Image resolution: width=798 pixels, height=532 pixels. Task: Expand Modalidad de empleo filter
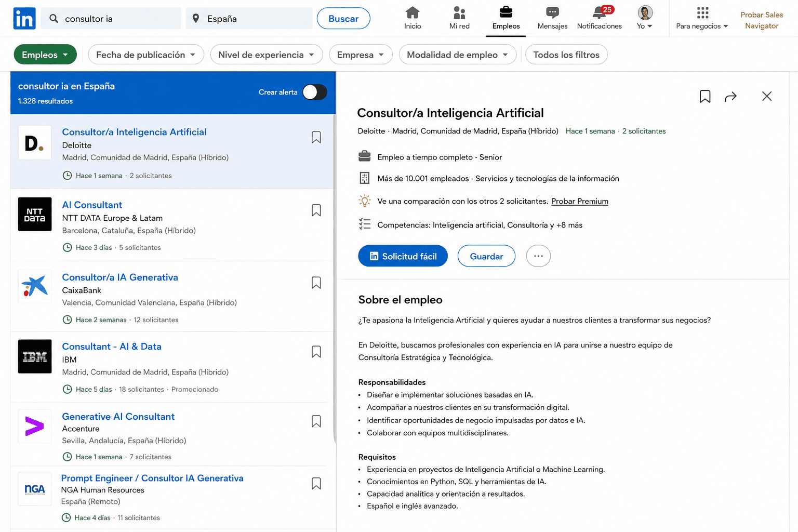click(458, 55)
